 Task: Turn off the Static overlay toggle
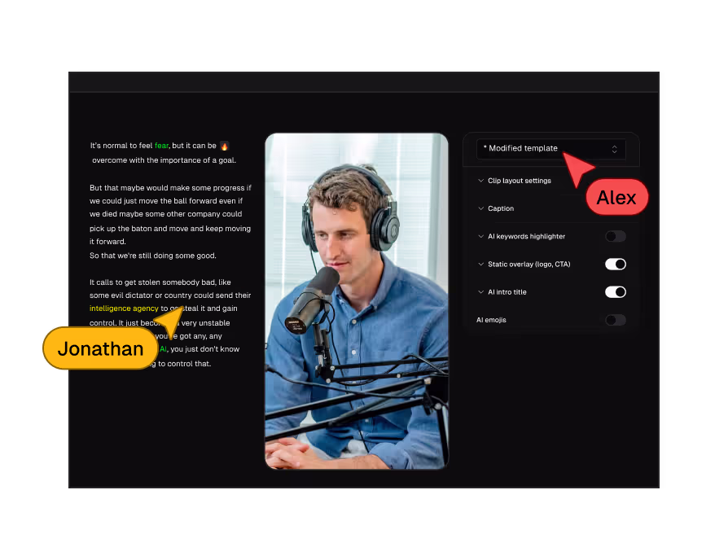click(616, 264)
